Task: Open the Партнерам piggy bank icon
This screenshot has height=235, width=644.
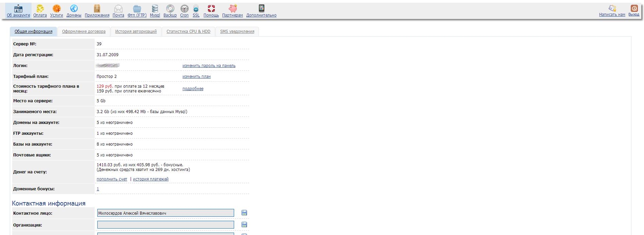Action: (x=232, y=8)
